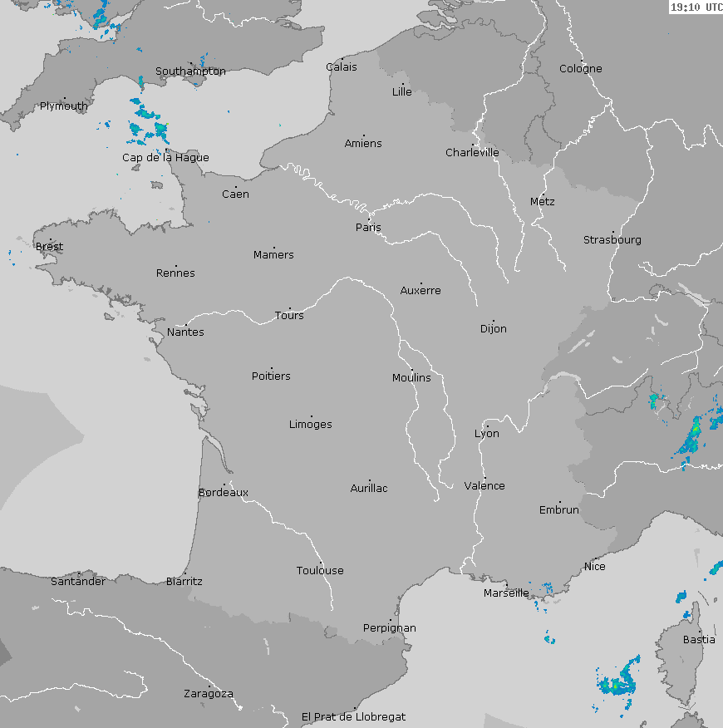723x728 pixels.
Task: Select the Cap de la Hague label
Action: click(165, 158)
